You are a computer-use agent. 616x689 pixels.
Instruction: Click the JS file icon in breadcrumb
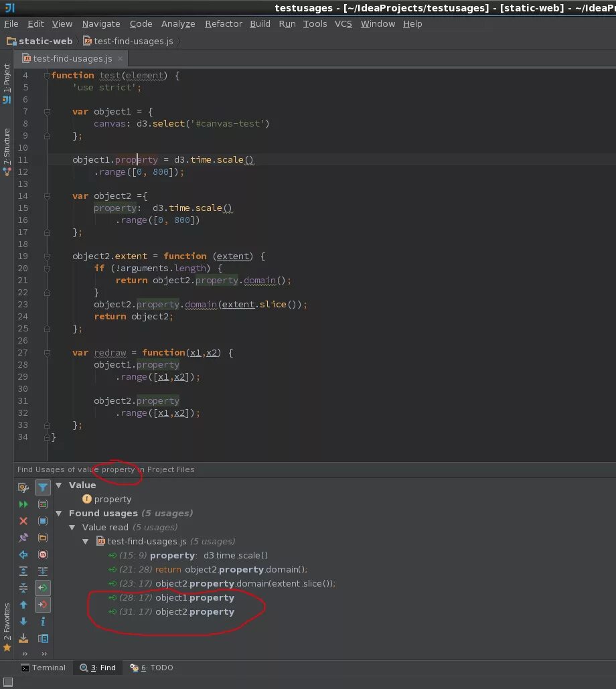88,41
